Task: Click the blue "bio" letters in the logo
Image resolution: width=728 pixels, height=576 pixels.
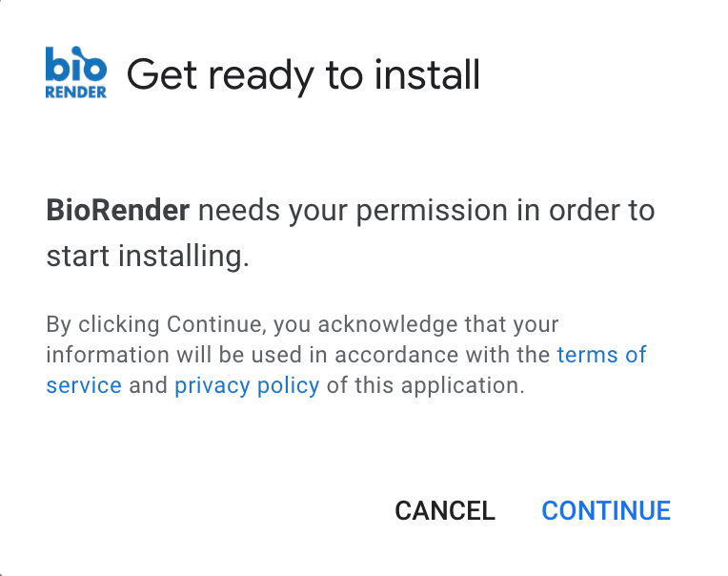Action: click(x=74, y=69)
